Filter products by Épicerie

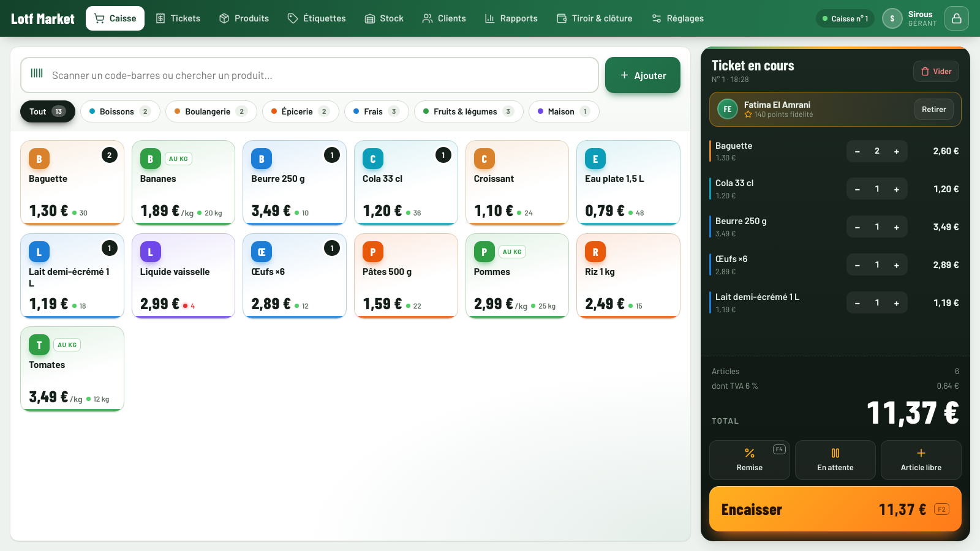pos(300,111)
